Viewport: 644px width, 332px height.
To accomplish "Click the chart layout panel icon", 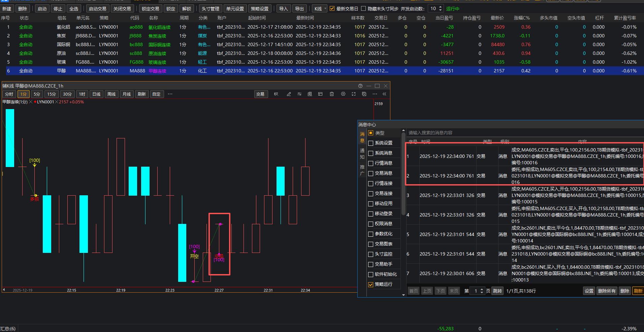I will [320, 94].
